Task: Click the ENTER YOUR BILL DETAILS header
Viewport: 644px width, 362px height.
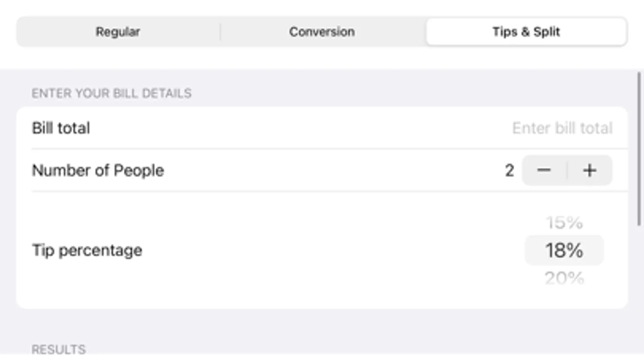Action: pos(112,93)
